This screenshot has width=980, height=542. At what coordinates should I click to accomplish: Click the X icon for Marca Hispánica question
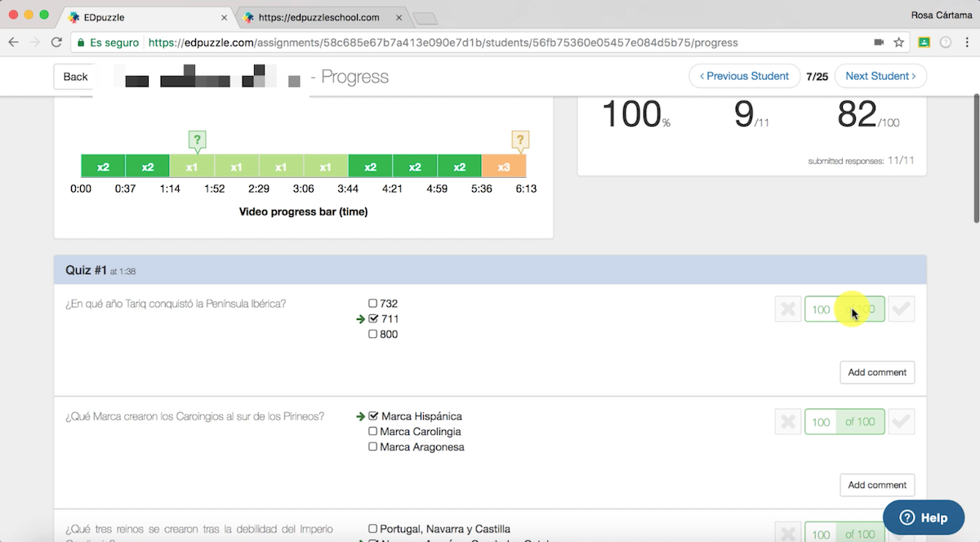coord(787,422)
